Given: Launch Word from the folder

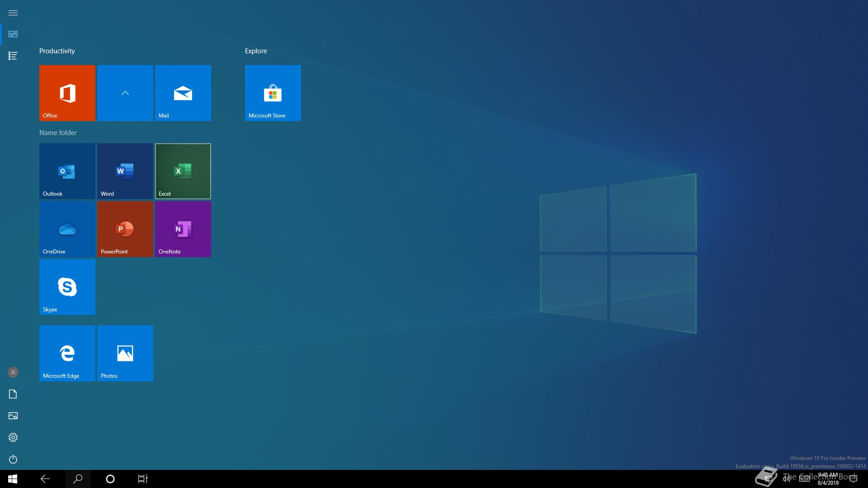Looking at the screenshot, I should click(x=125, y=171).
